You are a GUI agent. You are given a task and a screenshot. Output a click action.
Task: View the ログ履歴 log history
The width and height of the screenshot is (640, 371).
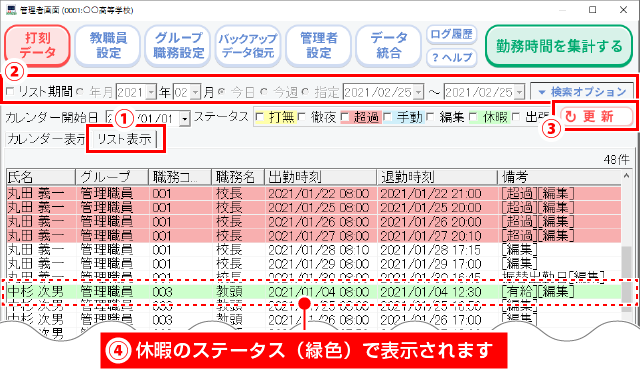click(451, 34)
